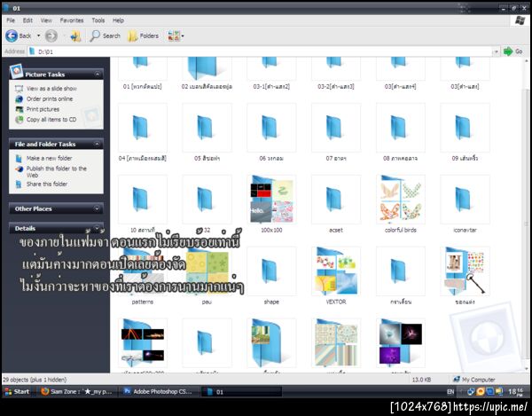Click Make a new folder
This screenshot has width=532, height=416.
click(x=49, y=158)
